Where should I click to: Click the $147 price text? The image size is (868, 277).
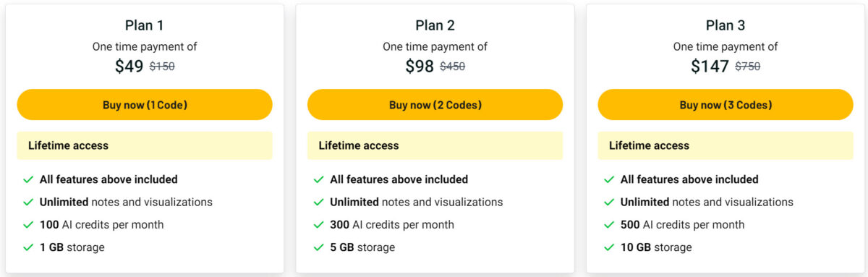pos(710,67)
